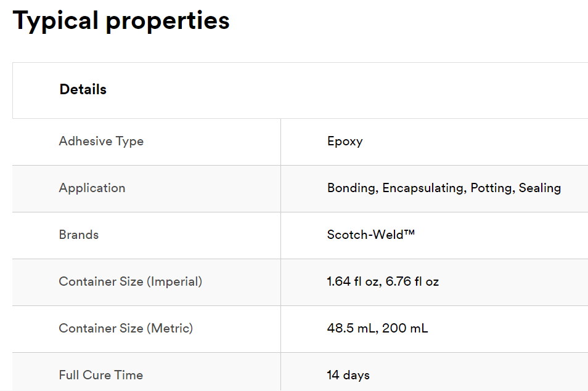Image resolution: width=588 pixels, height=391 pixels.
Task: Click the word Sealing in the Application row
Action: [540, 188]
